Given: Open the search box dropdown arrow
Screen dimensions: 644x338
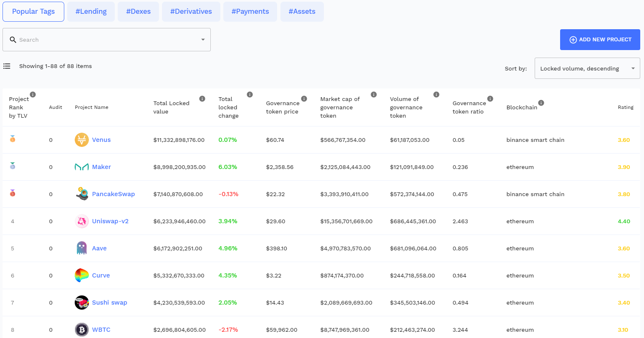Looking at the screenshot, I should point(203,40).
